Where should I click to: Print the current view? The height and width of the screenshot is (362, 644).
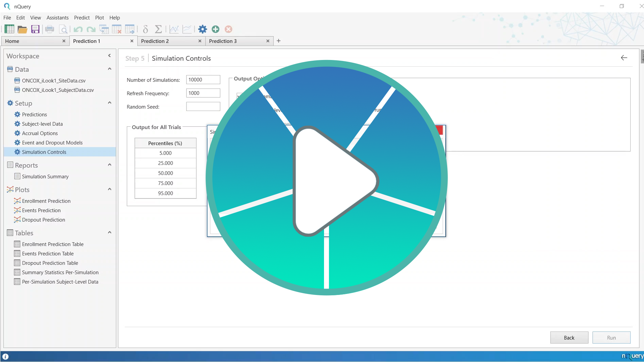[50, 29]
